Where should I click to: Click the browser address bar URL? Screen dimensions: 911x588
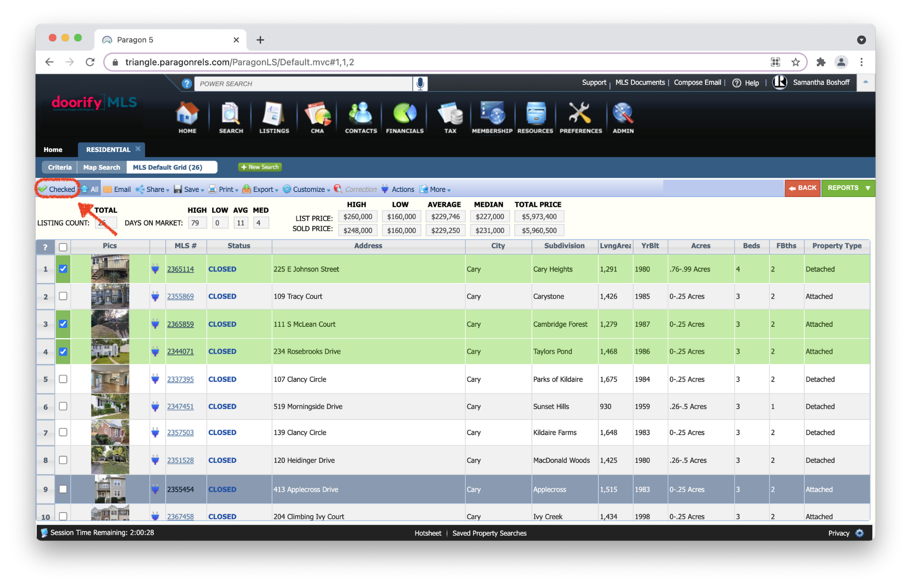click(x=239, y=62)
